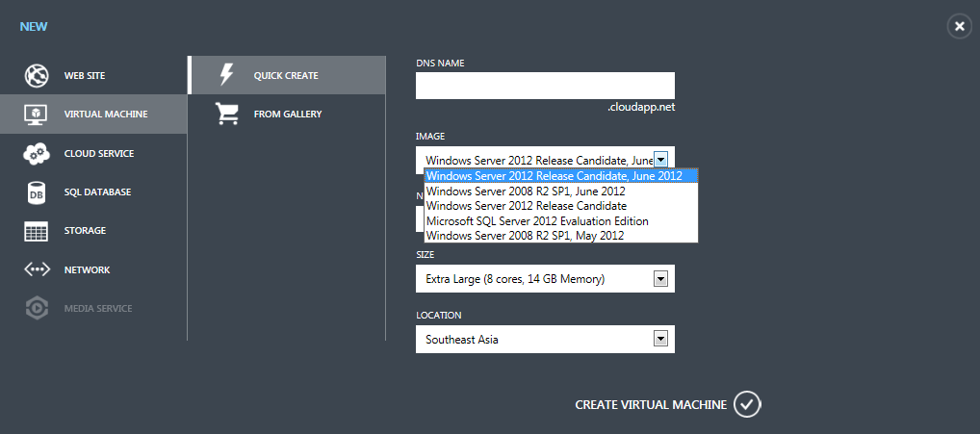This screenshot has width=980, height=434.
Task: Pick Microsoft SQL Server 2012 Evaluation Edition
Action: point(560,221)
